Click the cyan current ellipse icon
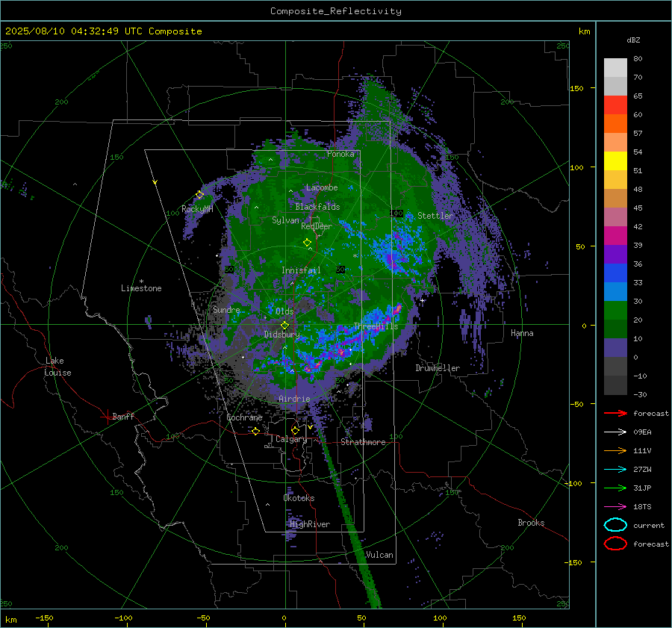Viewport: 672px width, 628px height. [615, 525]
